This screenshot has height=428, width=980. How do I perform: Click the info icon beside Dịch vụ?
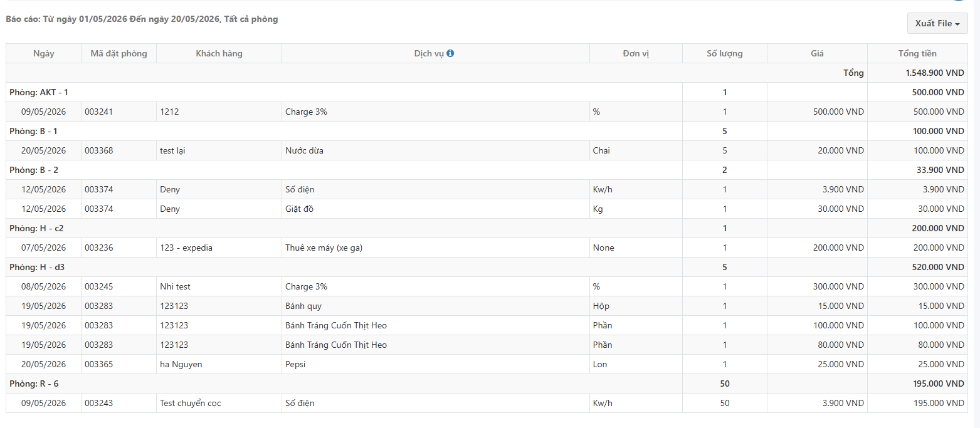pyautogui.click(x=450, y=53)
